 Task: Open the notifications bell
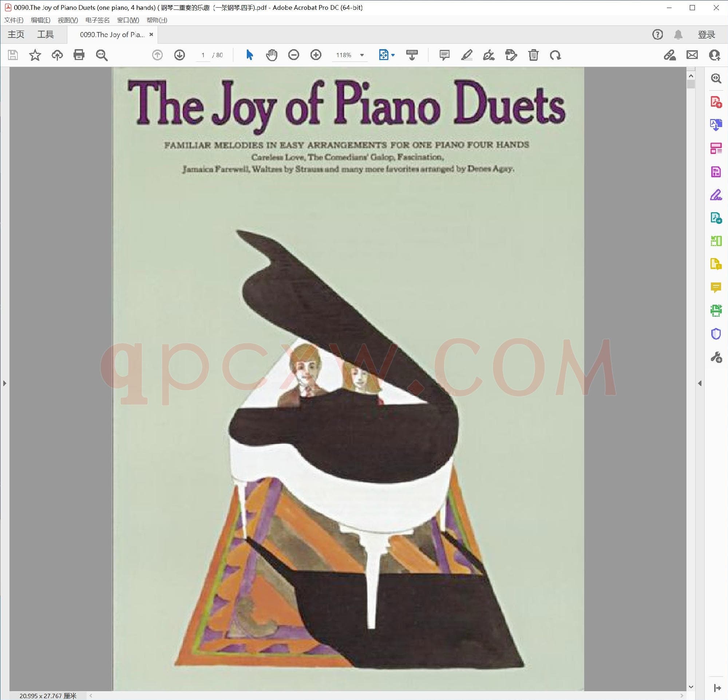point(678,35)
